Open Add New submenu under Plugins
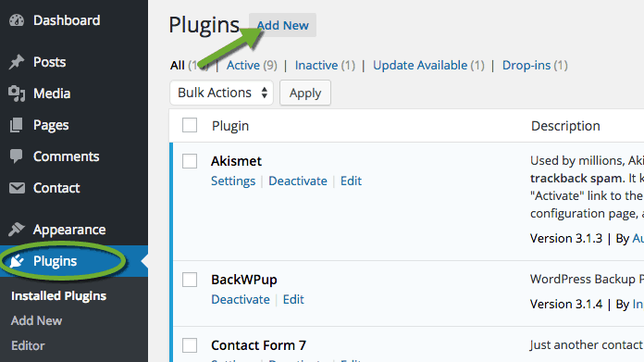 tap(37, 320)
